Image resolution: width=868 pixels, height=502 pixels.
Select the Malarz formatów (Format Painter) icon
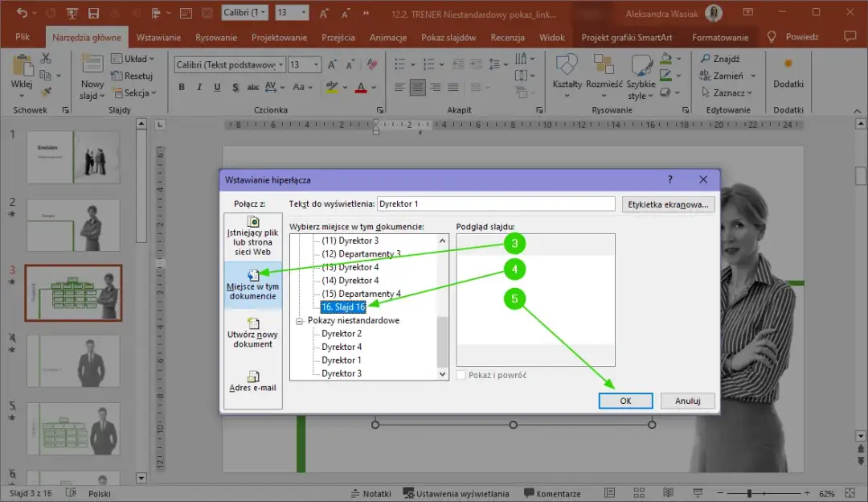click(x=46, y=90)
